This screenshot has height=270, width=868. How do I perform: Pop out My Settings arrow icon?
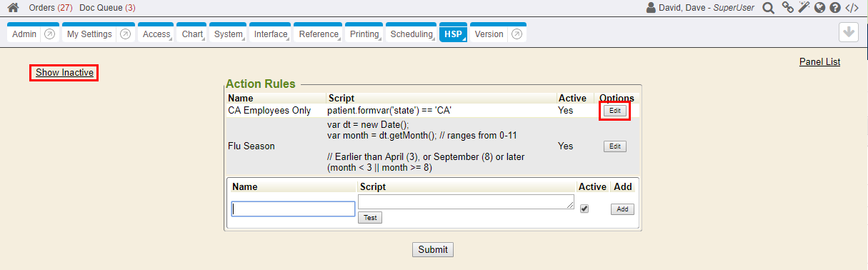tap(125, 34)
